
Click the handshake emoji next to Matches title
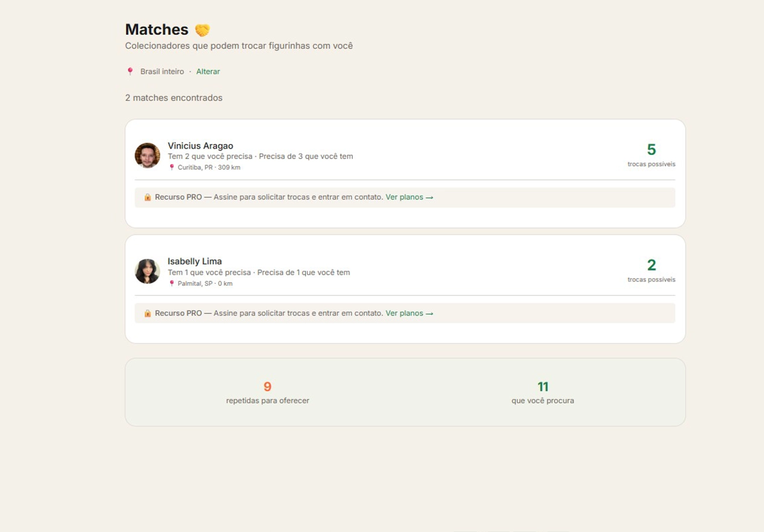coord(203,29)
